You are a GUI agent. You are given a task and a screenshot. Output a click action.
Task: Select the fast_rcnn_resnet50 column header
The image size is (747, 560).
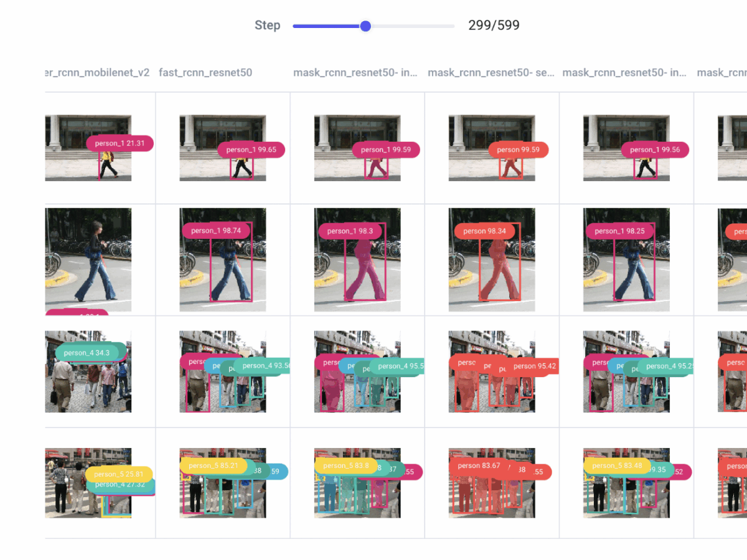(205, 73)
